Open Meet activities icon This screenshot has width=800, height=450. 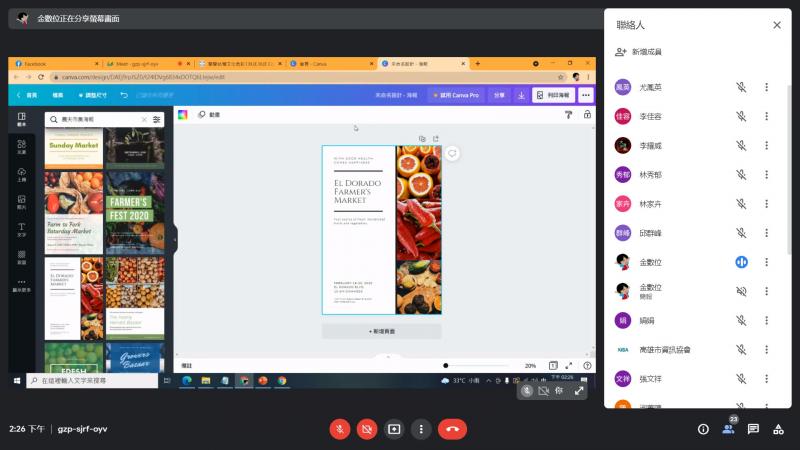click(x=778, y=429)
